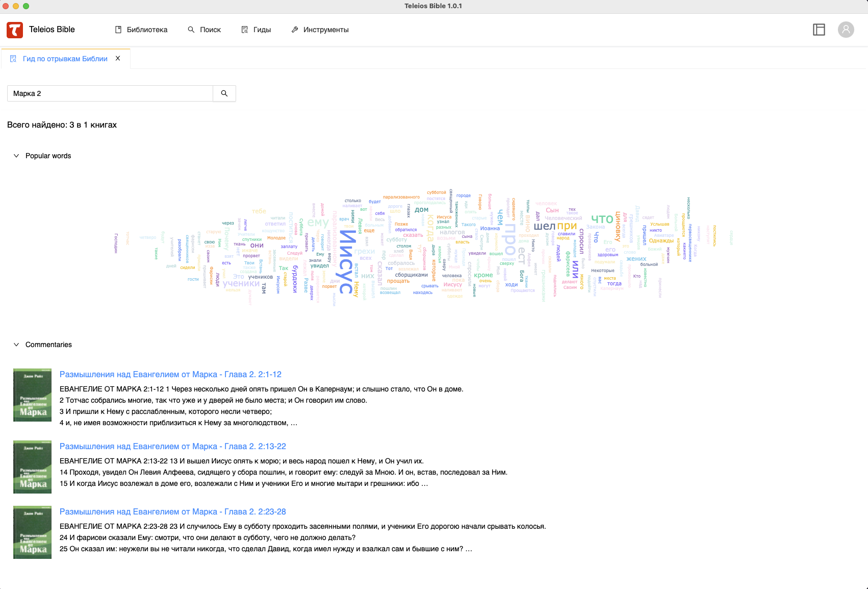Open commentary link for Глава 2. 2:1-12
Viewport: 868px width, 589px height.
(x=170, y=374)
